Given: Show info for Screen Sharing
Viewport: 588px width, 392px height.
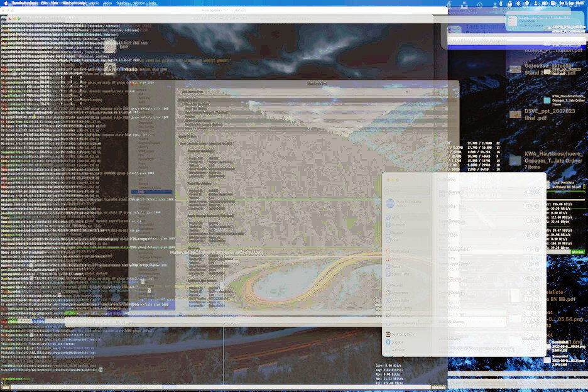Looking at the screenshot, I should 538,192.
